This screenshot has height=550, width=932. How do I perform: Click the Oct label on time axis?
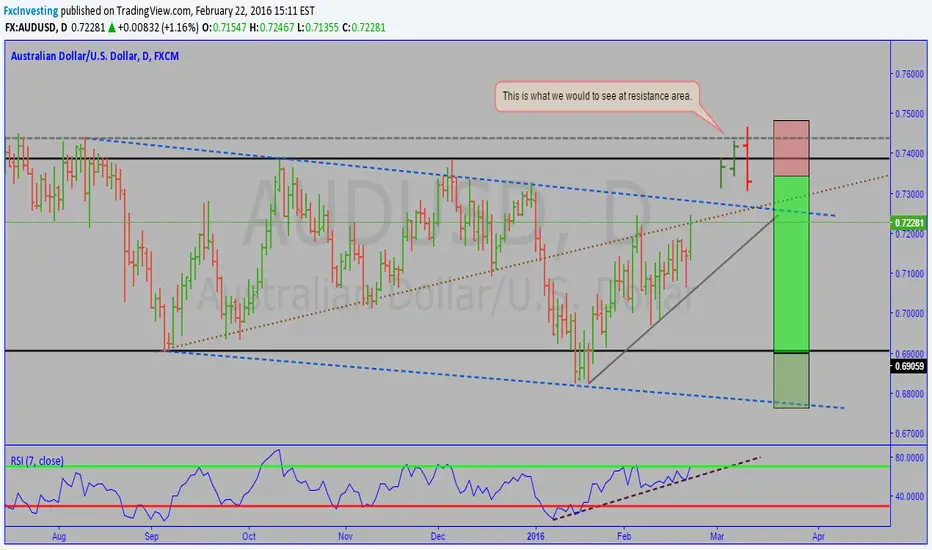[x=248, y=536]
